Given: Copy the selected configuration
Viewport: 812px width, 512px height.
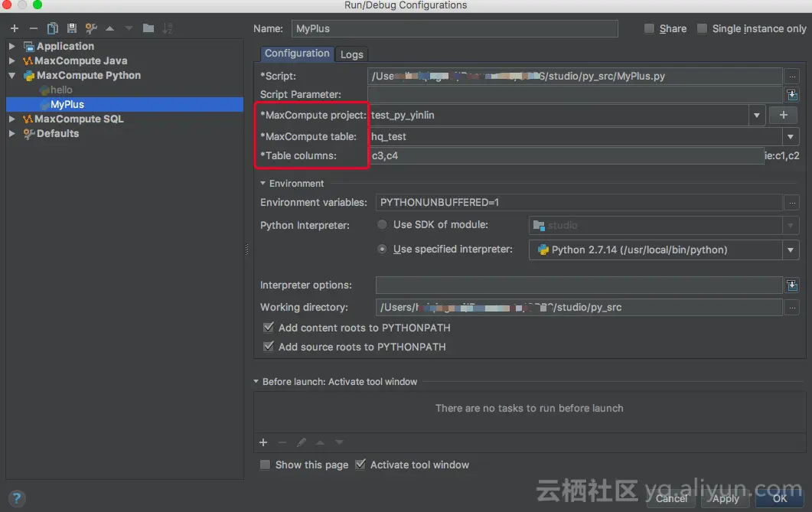Looking at the screenshot, I should tap(52, 28).
